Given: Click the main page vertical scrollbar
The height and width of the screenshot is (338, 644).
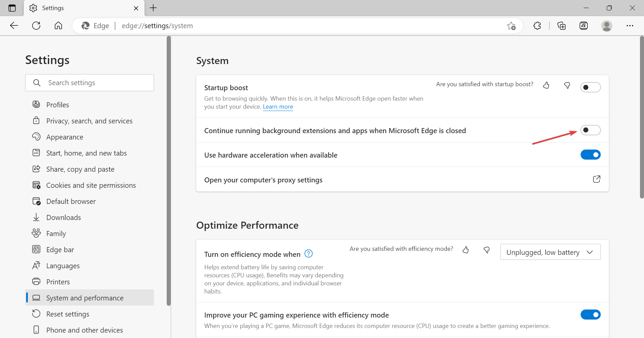Looking at the screenshot, I should (642, 117).
